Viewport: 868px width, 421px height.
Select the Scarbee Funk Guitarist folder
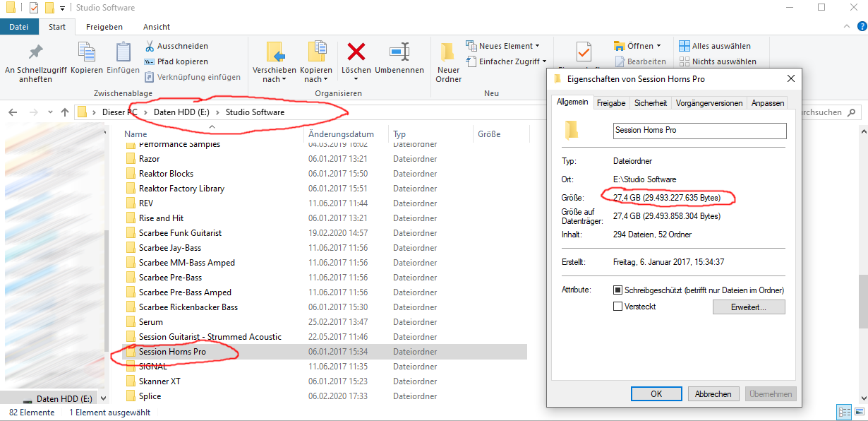(325, 233)
